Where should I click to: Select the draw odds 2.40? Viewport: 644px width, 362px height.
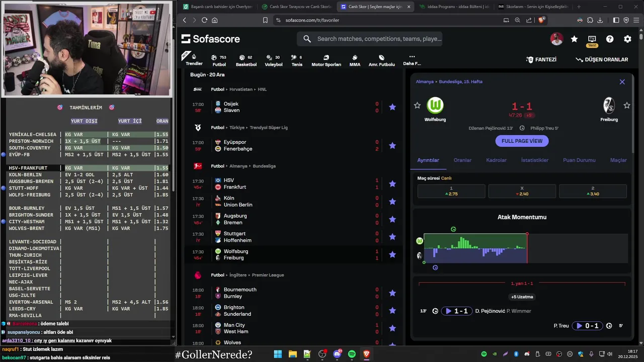(x=522, y=191)
